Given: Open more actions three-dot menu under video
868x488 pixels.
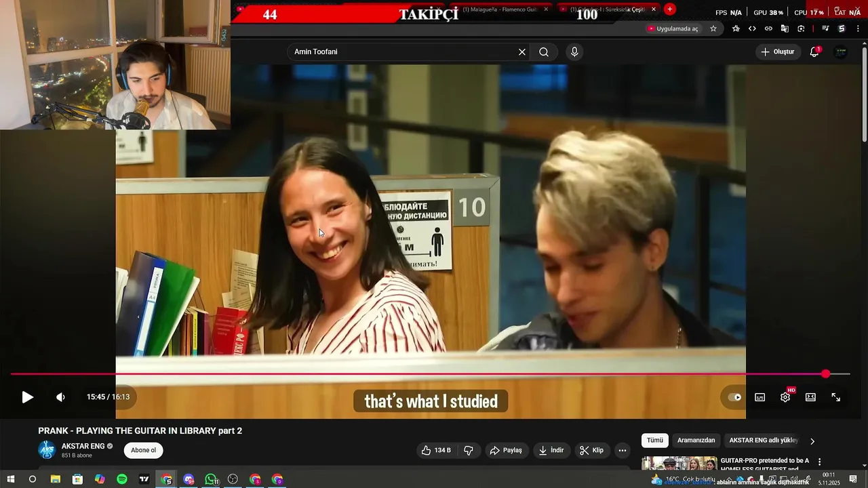Looking at the screenshot, I should pos(623,450).
